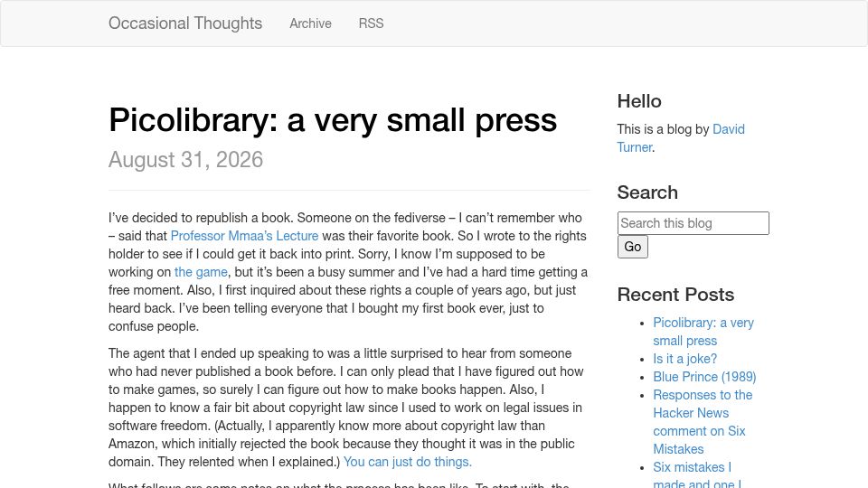The width and height of the screenshot is (868, 488).
Task: Follow the Professor Mmaa's Lecture link
Action: coord(244,236)
